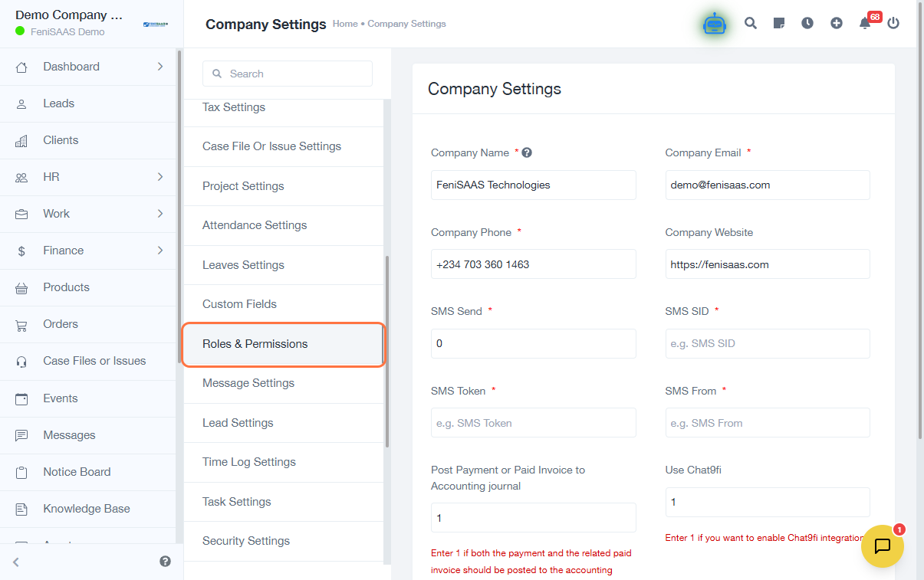Open the sticky notes icon
This screenshot has width=924, height=580.
click(x=779, y=24)
